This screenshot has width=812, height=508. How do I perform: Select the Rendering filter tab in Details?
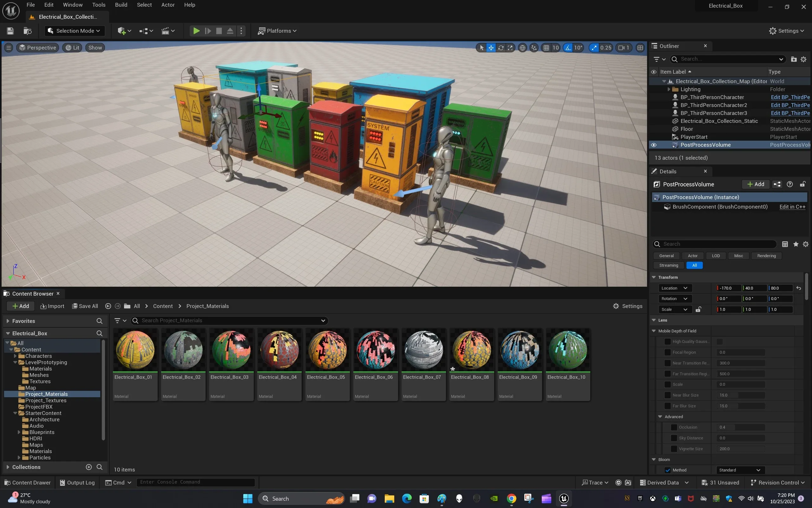[766, 256]
